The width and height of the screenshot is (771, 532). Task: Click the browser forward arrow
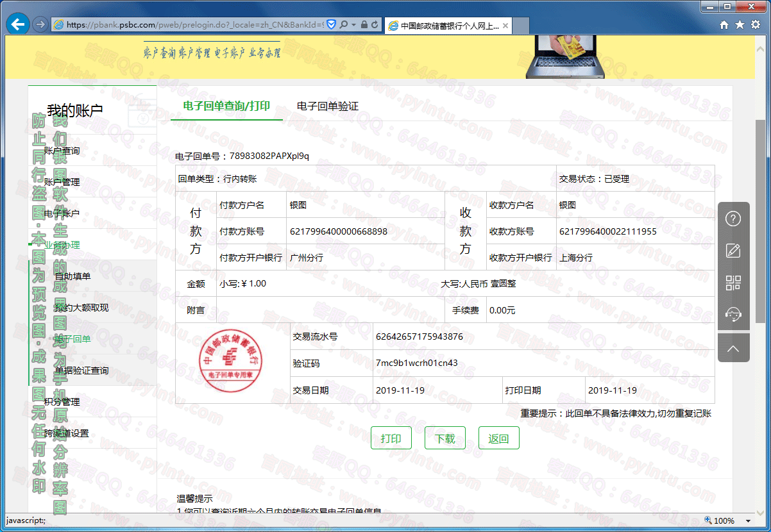pyautogui.click(x=40, y=24)
